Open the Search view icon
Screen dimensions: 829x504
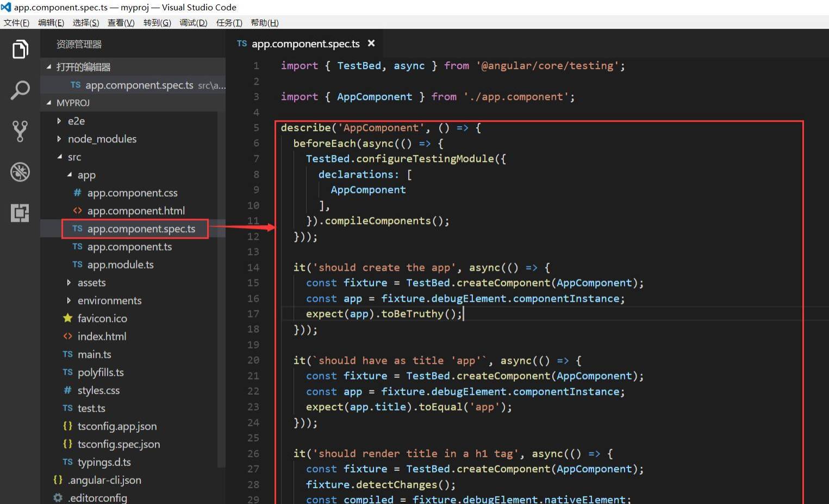(20, 90)
